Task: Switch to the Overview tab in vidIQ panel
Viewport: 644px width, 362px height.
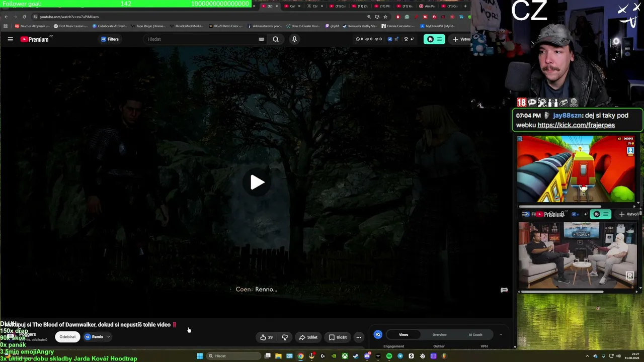Action: tap(439, 335)
